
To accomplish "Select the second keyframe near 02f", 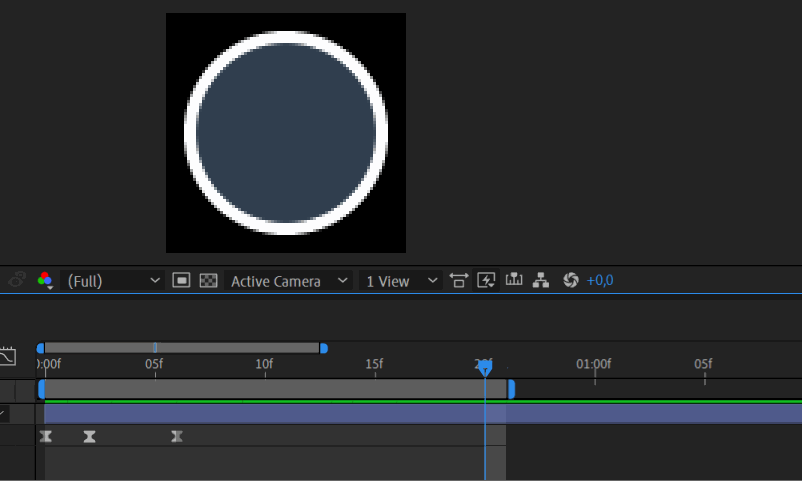I will pos(90,436).
